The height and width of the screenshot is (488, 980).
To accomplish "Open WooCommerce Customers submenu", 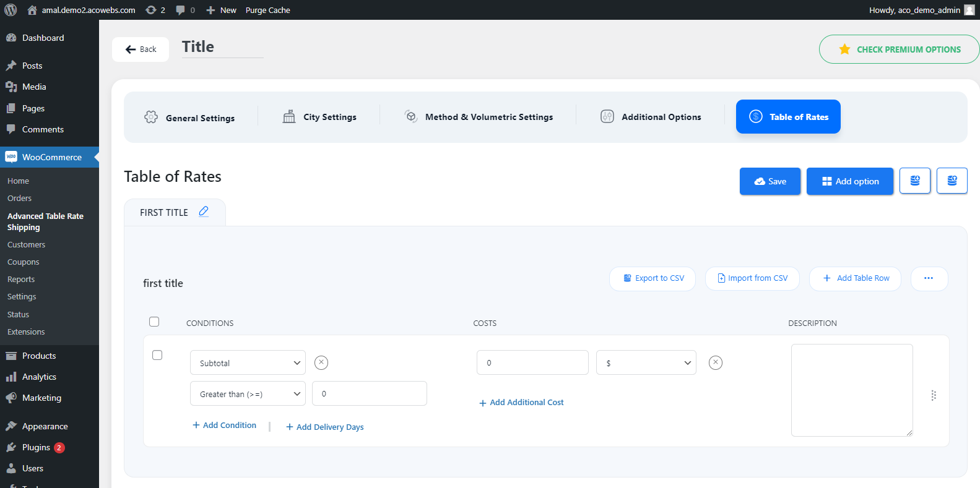I will [26, 244].
